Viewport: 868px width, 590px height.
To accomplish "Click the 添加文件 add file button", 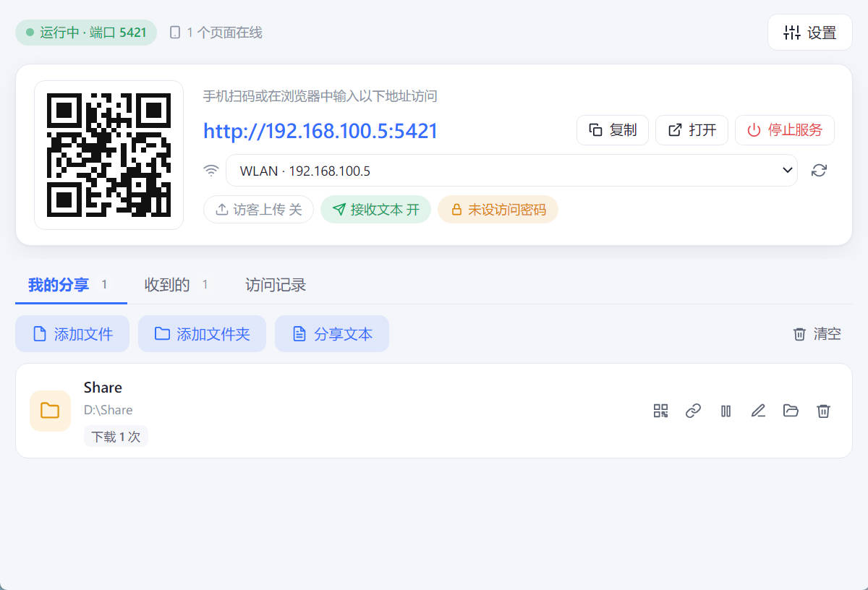I will pos(72,334).
